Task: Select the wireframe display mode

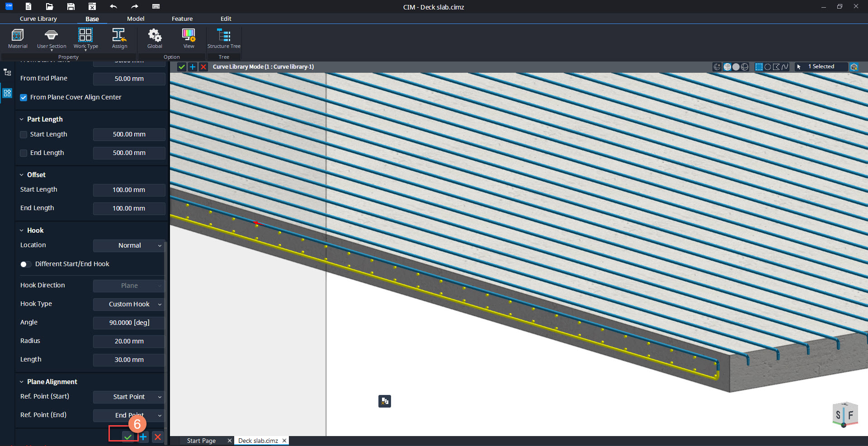Action: pos(745,67)
